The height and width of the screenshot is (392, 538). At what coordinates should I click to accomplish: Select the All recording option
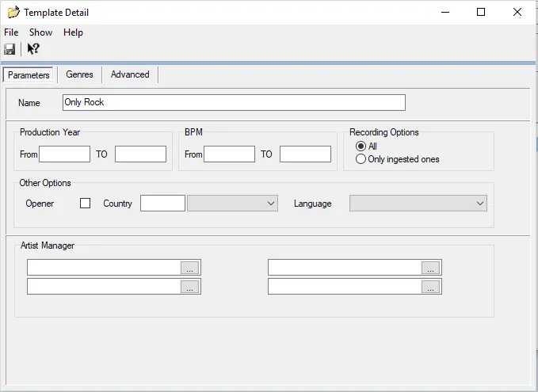click(361, 147)
